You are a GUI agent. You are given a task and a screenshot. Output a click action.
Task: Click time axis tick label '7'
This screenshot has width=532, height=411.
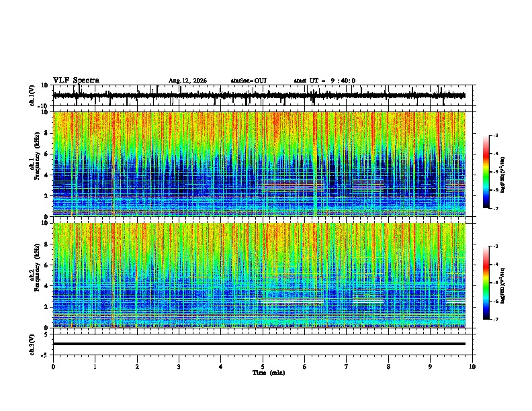(x=347, y=367)
